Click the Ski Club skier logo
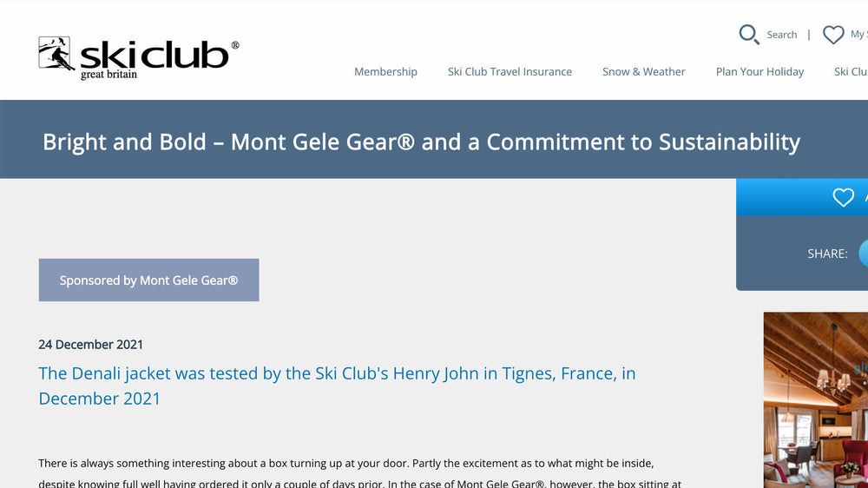Image resolution: width=868 pixels, height=488 pixels. pos(56,54)
